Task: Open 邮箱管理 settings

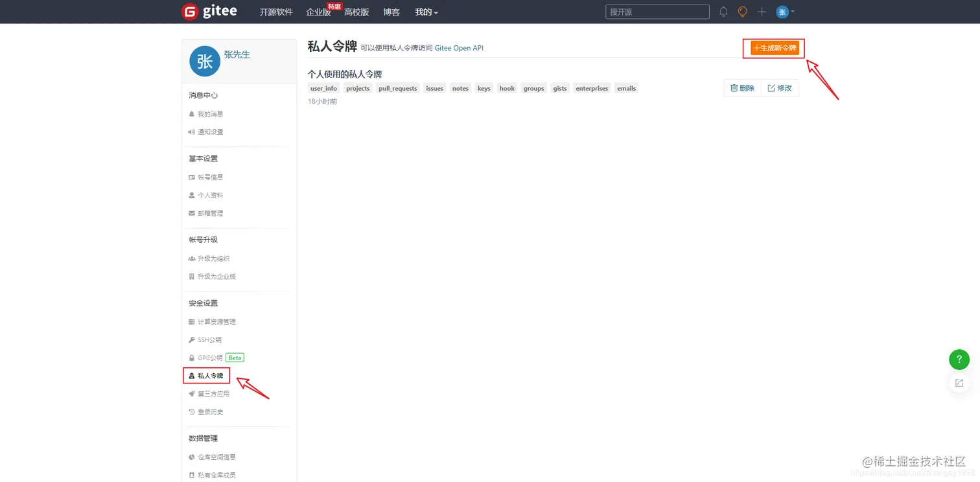Action: pos(210,212)
